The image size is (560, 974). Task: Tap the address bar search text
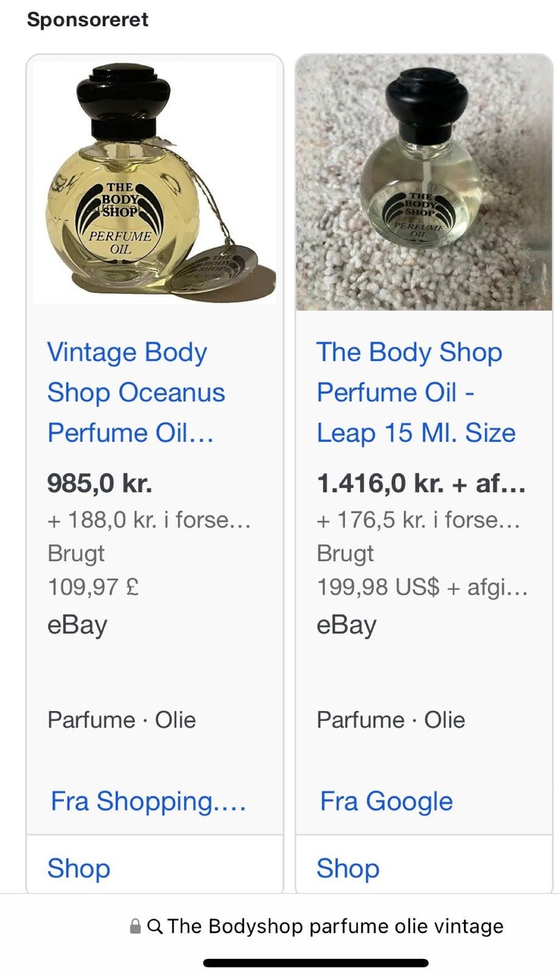[335, 927]
